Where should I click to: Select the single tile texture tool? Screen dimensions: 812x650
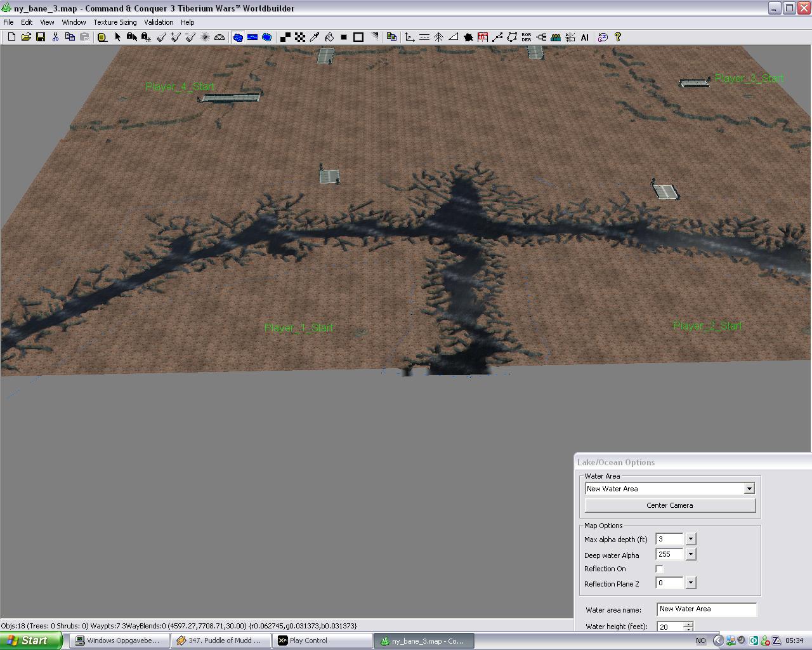coord(285,37)
